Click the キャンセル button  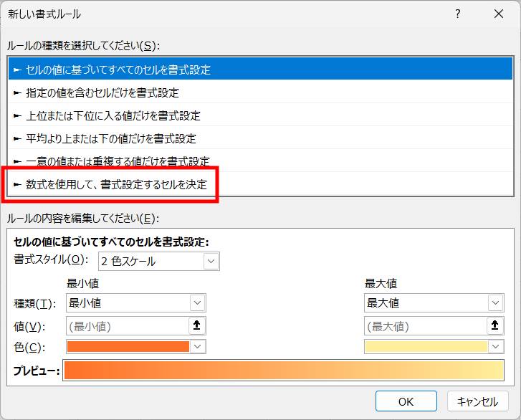click(478, 401)
